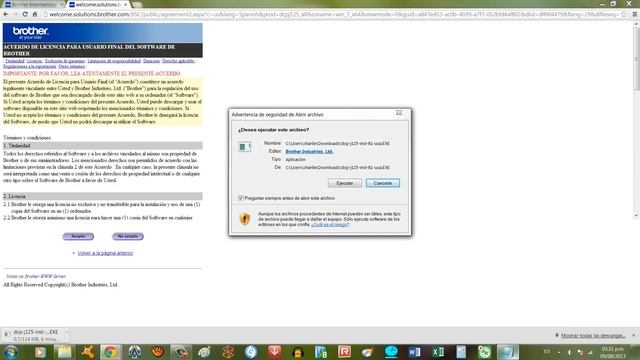Jump to Derecho aplicable link
Viewport: 640px width, 360px height.
[178, 61]
